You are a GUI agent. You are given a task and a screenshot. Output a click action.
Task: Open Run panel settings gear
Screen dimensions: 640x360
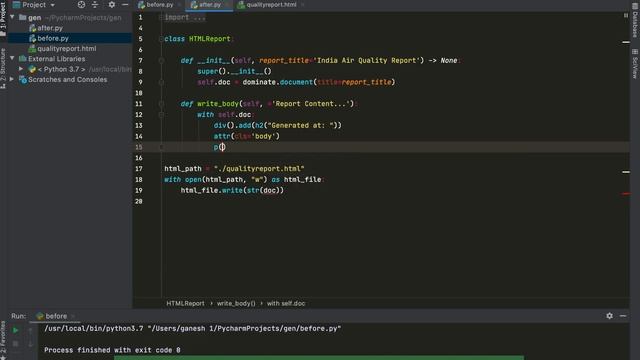(x=609, y=316)
